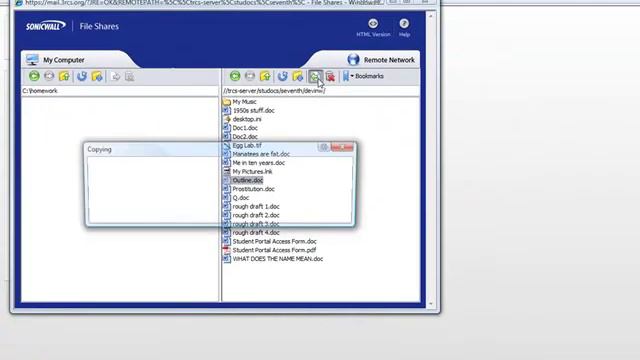This screenshot has height=360, width=640.
Task: Refresh the Remote Network file list
Action: [282, 76]
